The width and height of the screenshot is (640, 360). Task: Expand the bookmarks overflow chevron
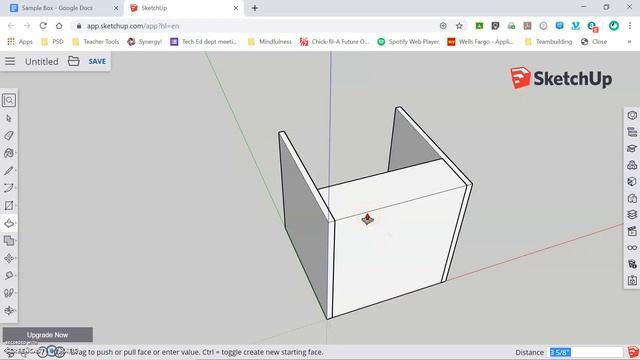point(629,42)
